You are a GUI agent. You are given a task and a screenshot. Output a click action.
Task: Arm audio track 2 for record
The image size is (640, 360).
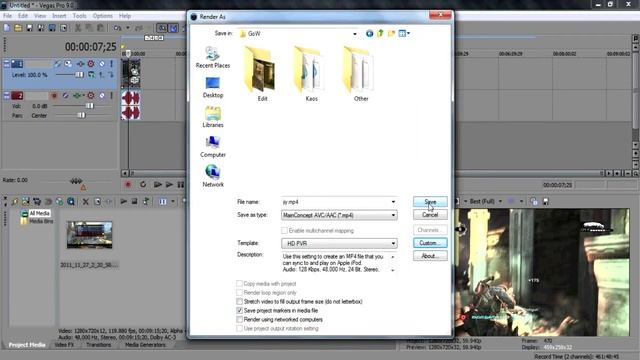coord(54,96)
